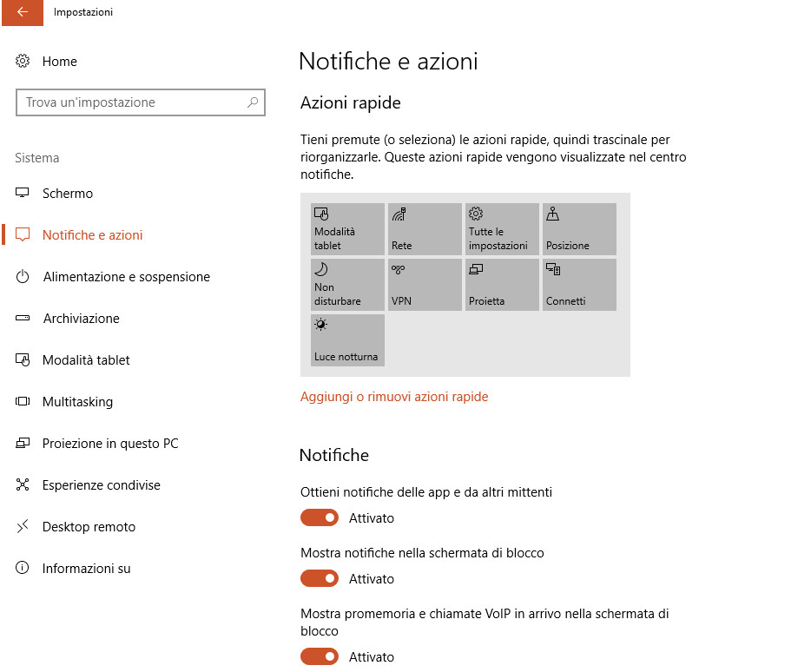Image resolution: width=811 pixels, height=672 pixels.
Task: Open the Schermo settings page
Action: click(x=68, y=194)
